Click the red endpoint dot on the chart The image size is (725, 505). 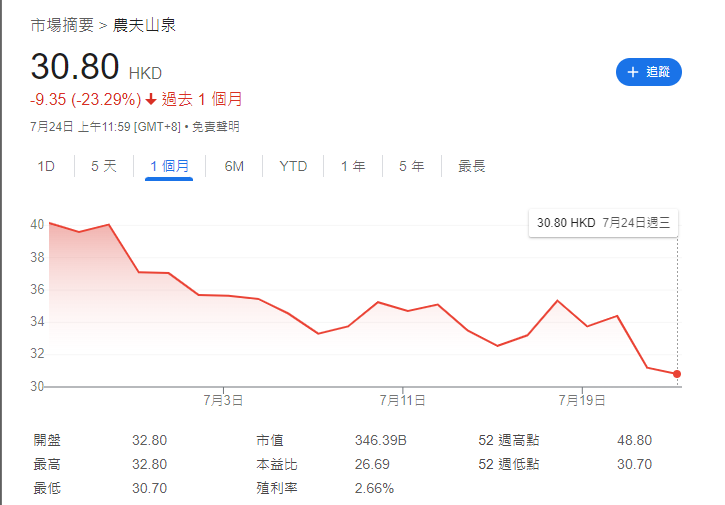coord(677,374)
